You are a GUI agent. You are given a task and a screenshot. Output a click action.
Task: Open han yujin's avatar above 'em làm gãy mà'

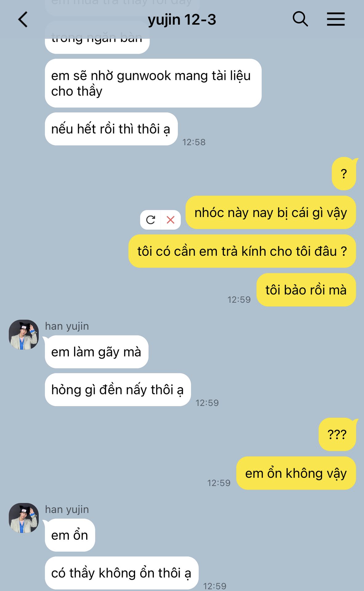(x=24, y=335)
